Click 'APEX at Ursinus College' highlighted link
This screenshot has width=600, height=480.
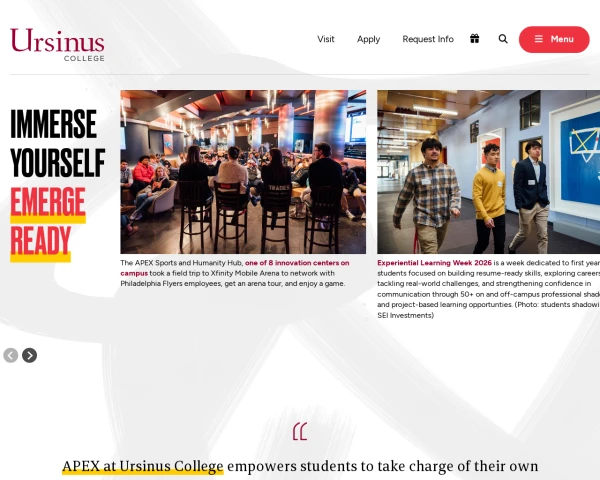143,466
